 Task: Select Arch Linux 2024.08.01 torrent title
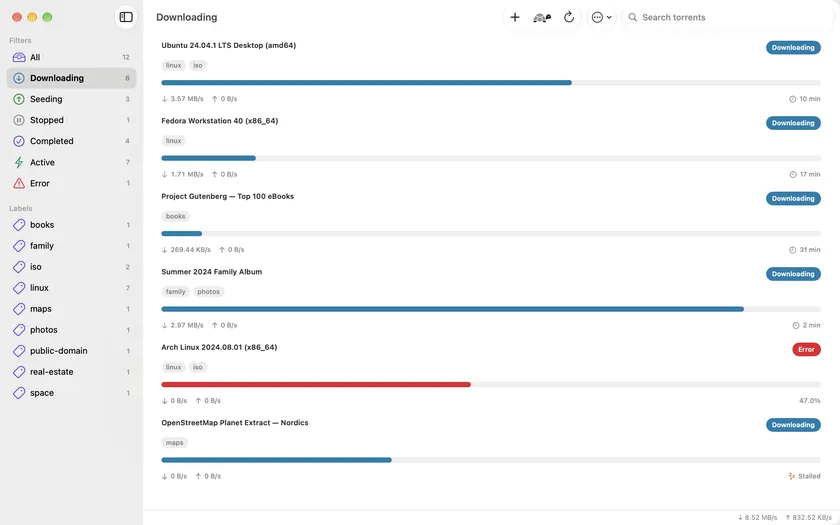pos(219,348)
